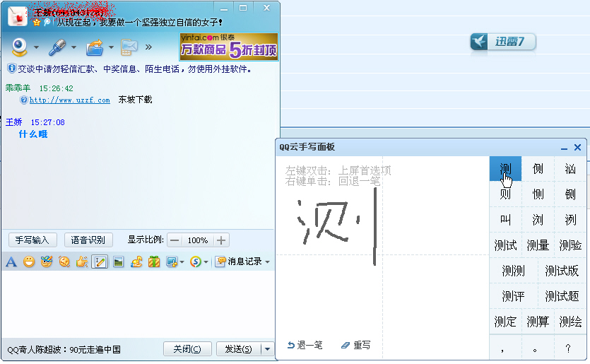This screenshot has height=364, width=590.
Task: Show more toolbar items chevron
Action: pyautogui.click(x=148, y=47)
